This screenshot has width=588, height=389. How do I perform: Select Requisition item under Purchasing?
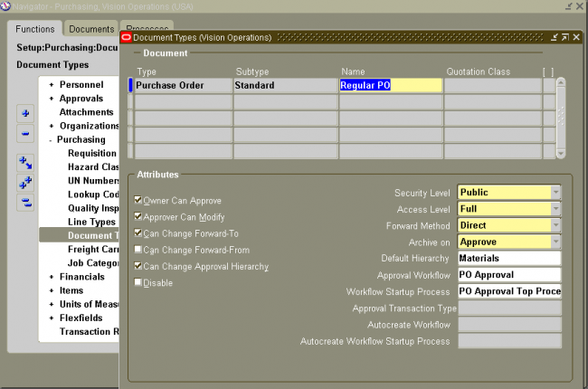(x=92, y=154)
